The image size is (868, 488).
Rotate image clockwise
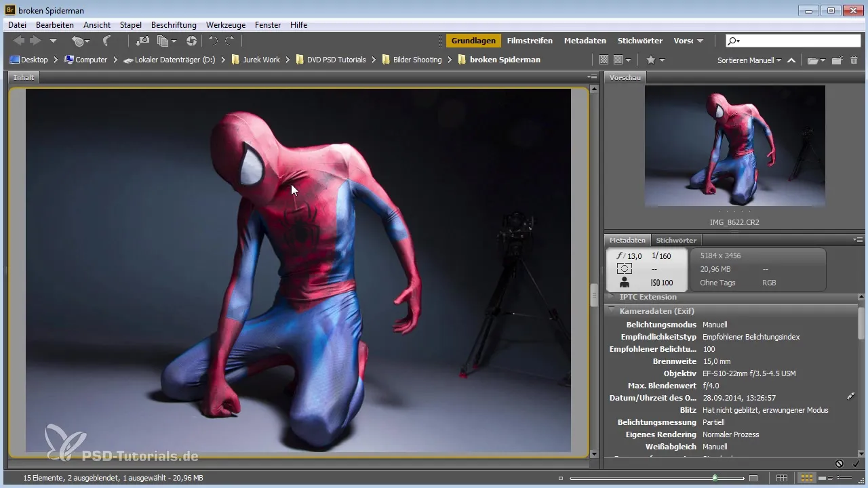pyautogui.click(x=230, y=41)
